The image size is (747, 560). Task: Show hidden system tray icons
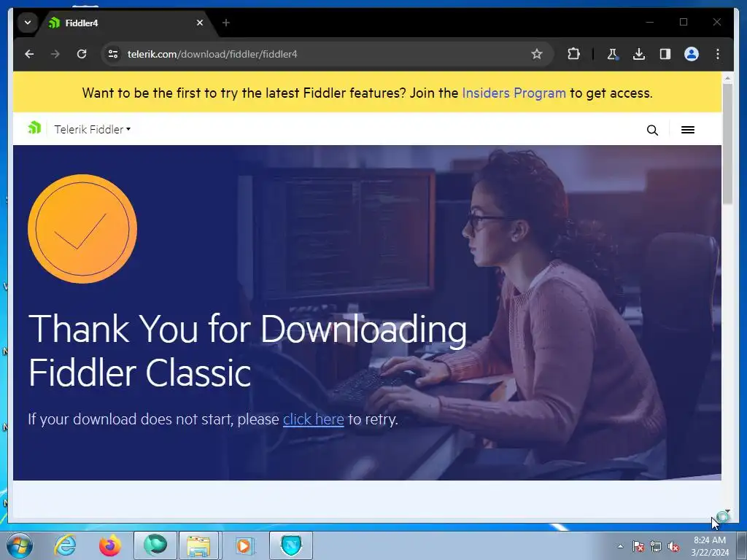pyautogui.click(x=620, y=546)
